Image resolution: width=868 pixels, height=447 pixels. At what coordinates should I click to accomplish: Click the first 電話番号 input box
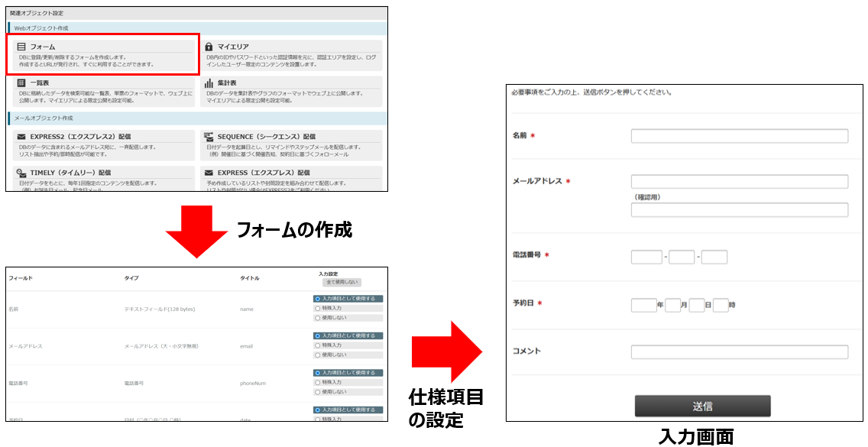(646, 258)
